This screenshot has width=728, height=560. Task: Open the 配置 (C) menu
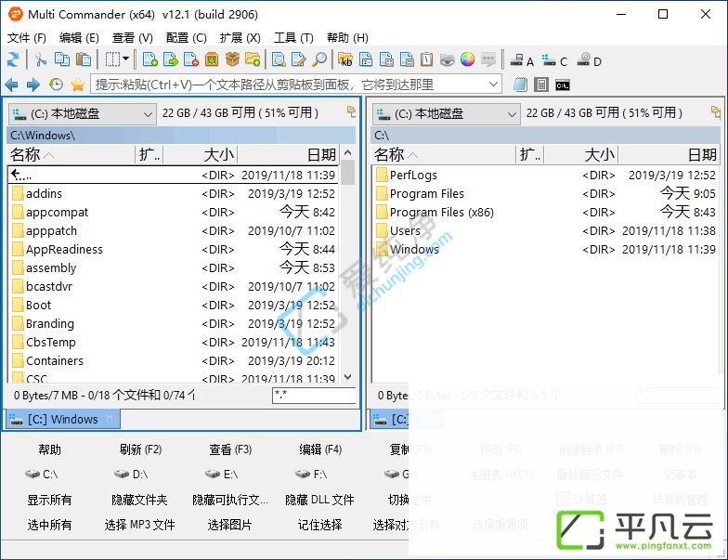point(186,37)
